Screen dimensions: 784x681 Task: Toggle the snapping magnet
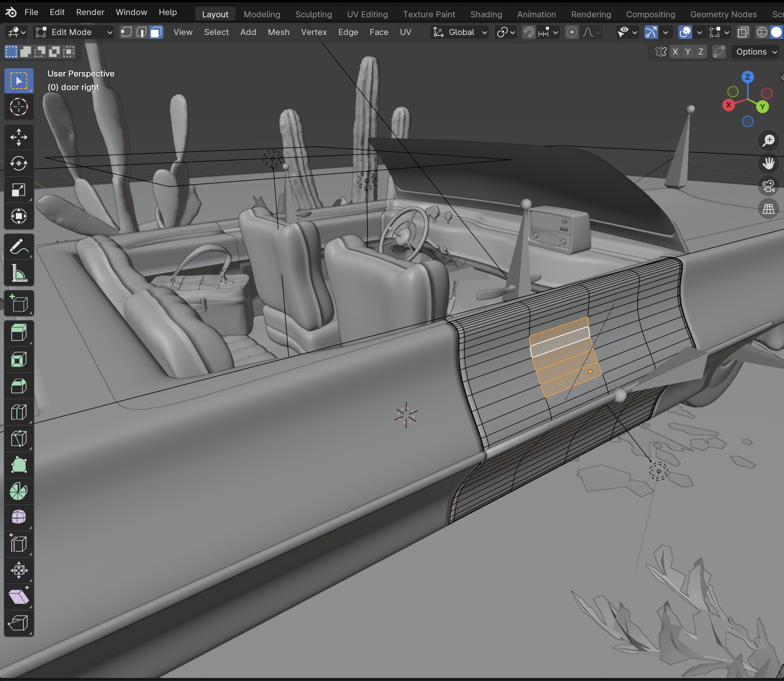[529, 32]
